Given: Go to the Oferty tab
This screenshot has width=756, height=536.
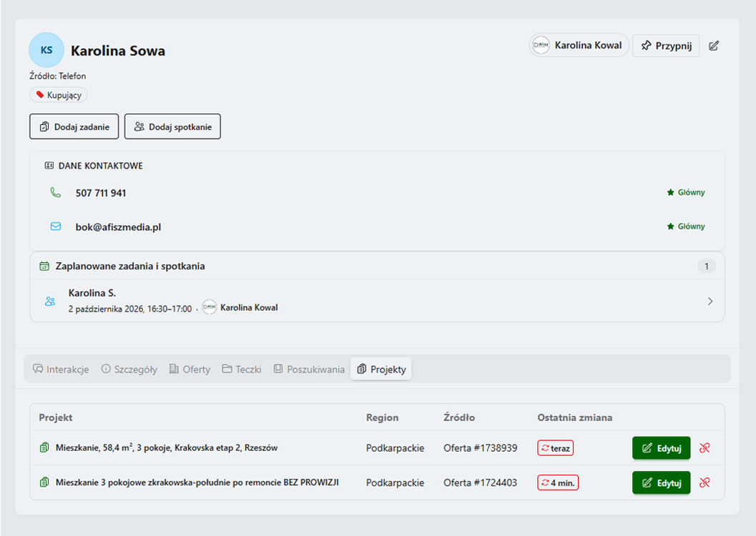Looking at the screenshot, I should pyautogui.click(x=190, y=369).
